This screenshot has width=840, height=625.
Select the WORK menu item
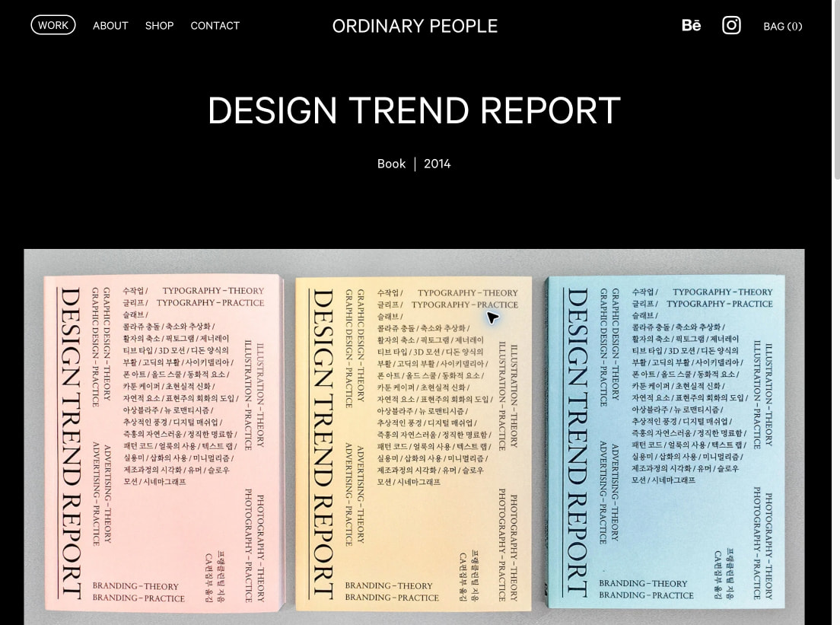pyautogui.click(x=53, y=25)
